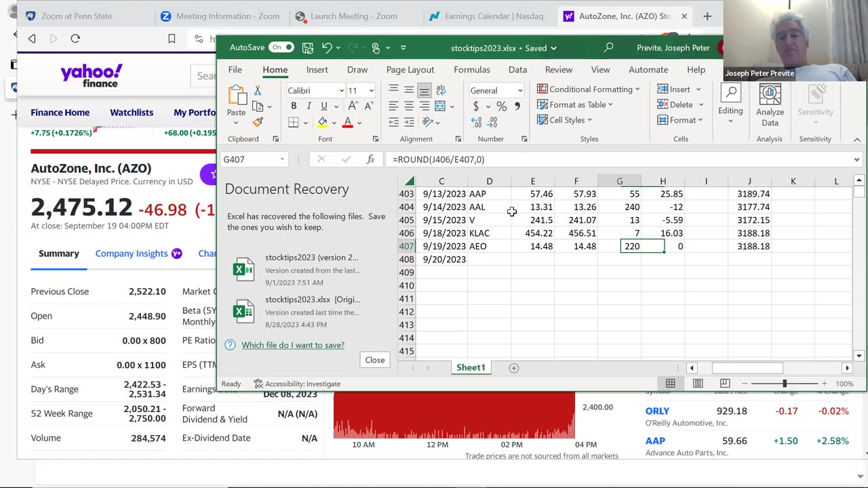The image size is (868, 488).
Task: Expand the Editing group dropdown
Action: 730,122
